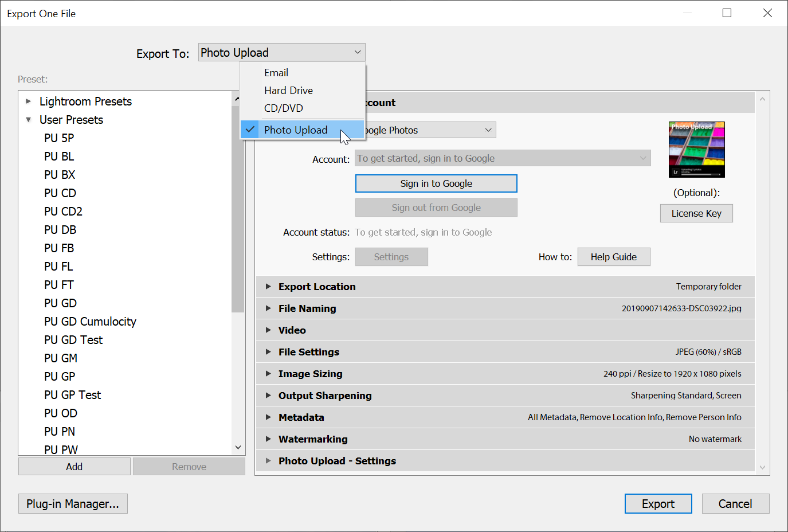
Task: Pick the CD/DVD export option
Action: pyautogui.click(x=283, y=108)
